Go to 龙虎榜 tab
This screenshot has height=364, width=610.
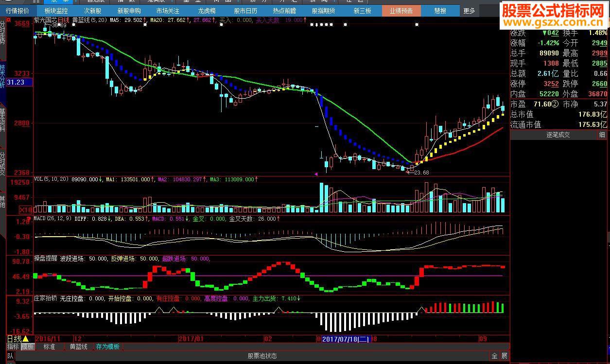click(x=207, y=11)
